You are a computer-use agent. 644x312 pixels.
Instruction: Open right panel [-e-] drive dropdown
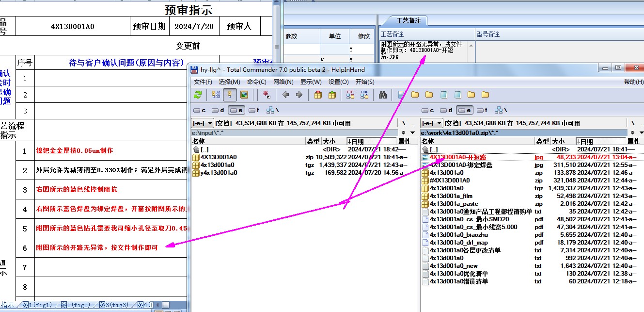point(432,123)
